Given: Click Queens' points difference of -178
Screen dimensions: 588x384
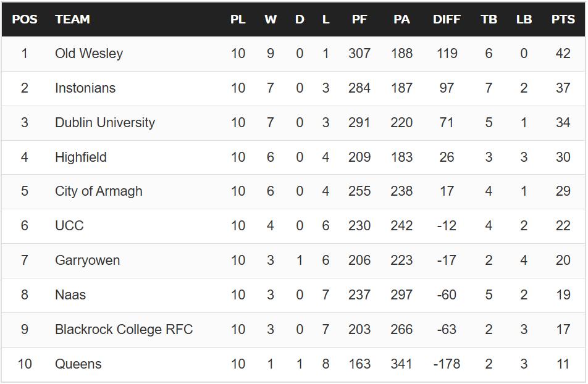Looking at the screenshot, I should click(x=447, y=364).
